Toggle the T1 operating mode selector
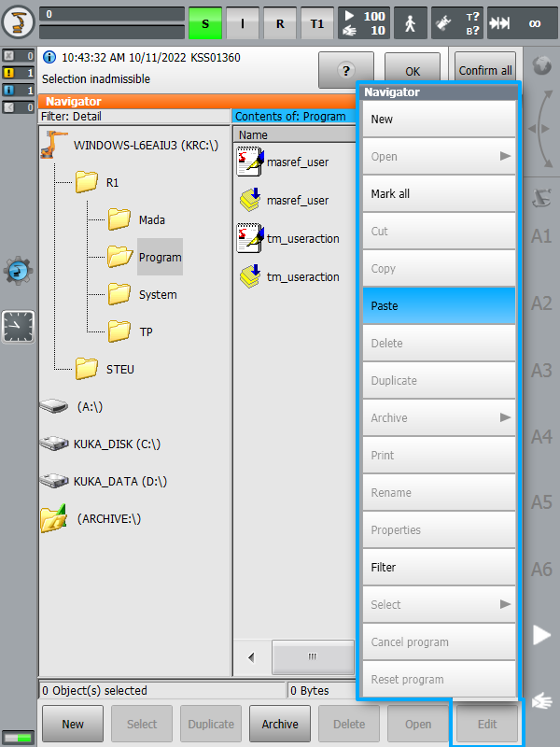Viewport: 560px width, 747px height. 316,23
